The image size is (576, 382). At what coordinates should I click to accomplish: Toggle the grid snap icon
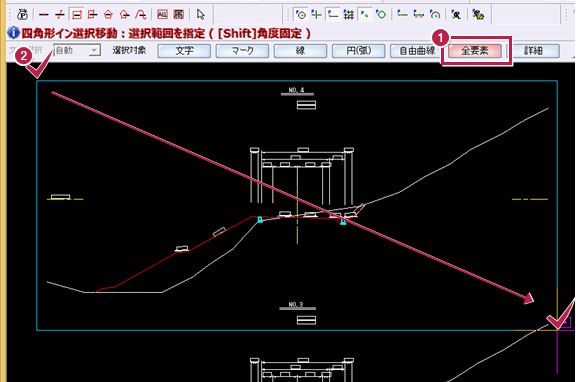click(349, 15)
